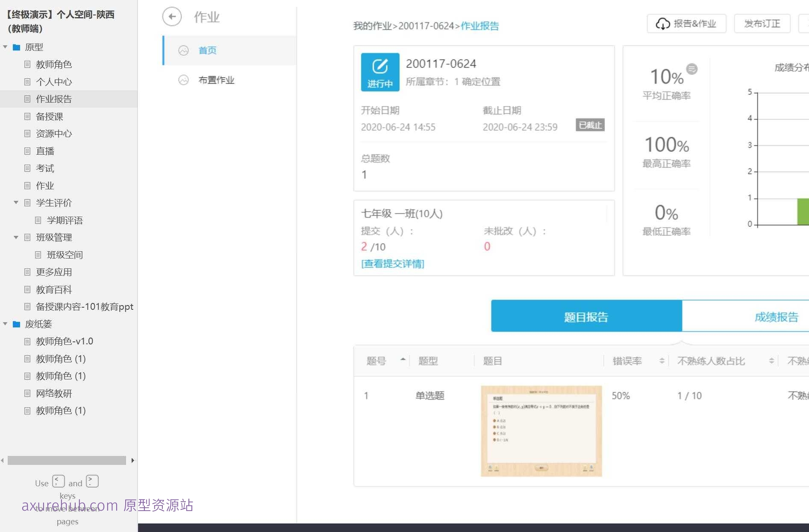Image resolution: width=809 pixels, height=532 pixels.
Task: Click the folder icon beside 原型
Action: coord(17,47)
